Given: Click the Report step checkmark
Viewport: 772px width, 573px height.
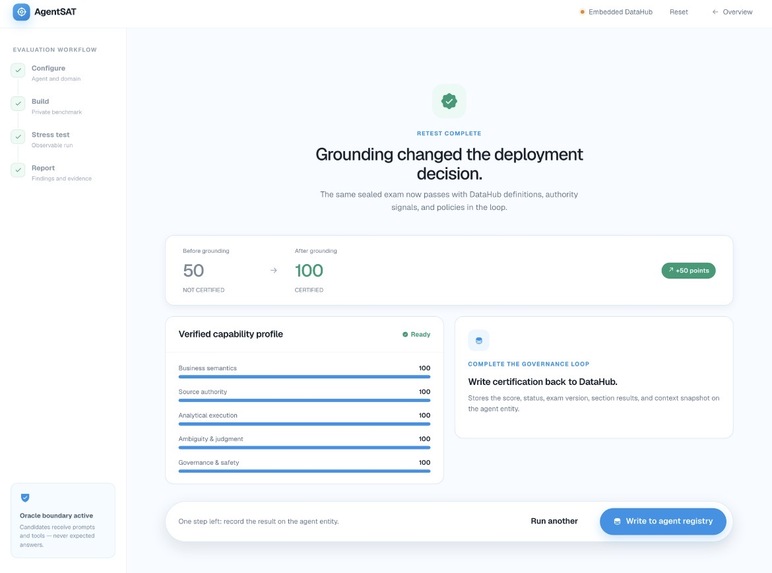Looking at the screenshot, I should pyautogui.click(x=18, y=170).
